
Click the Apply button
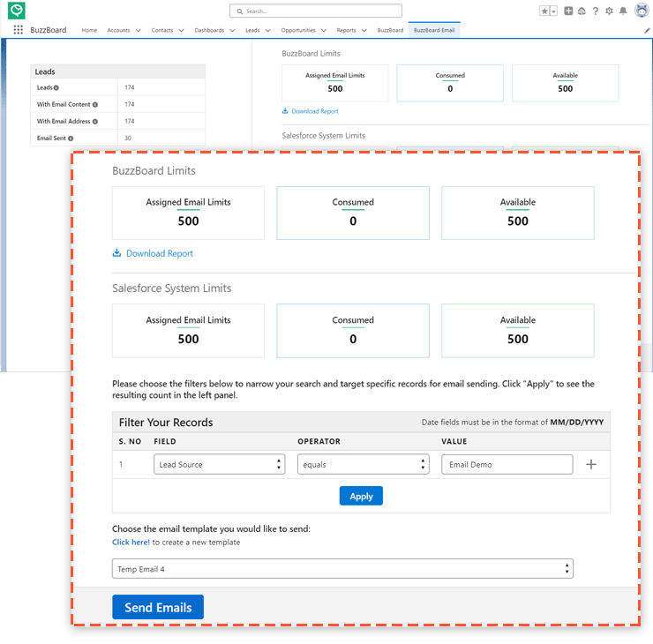click(x=361, y=496)
